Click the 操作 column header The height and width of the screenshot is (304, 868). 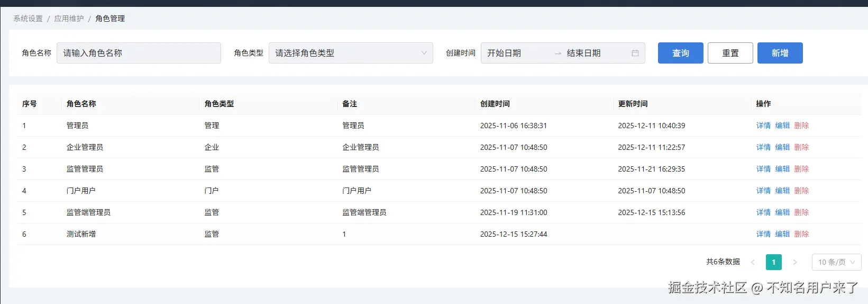[763, 104]
